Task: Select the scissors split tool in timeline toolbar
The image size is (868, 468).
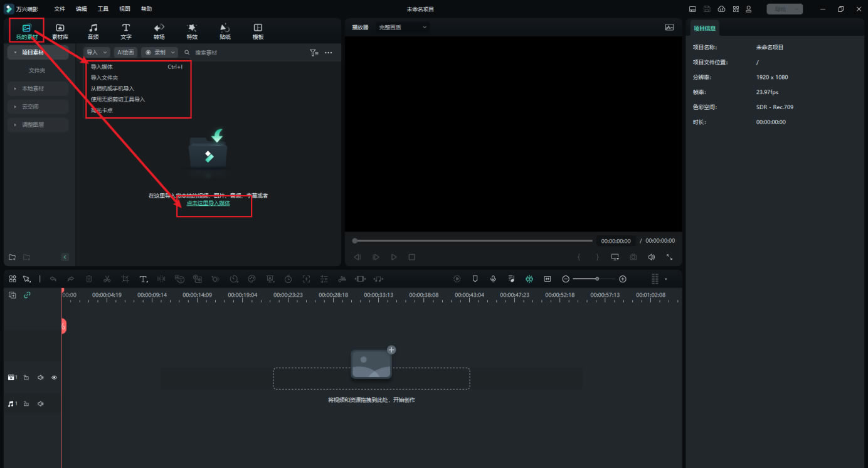Action: 107,279
